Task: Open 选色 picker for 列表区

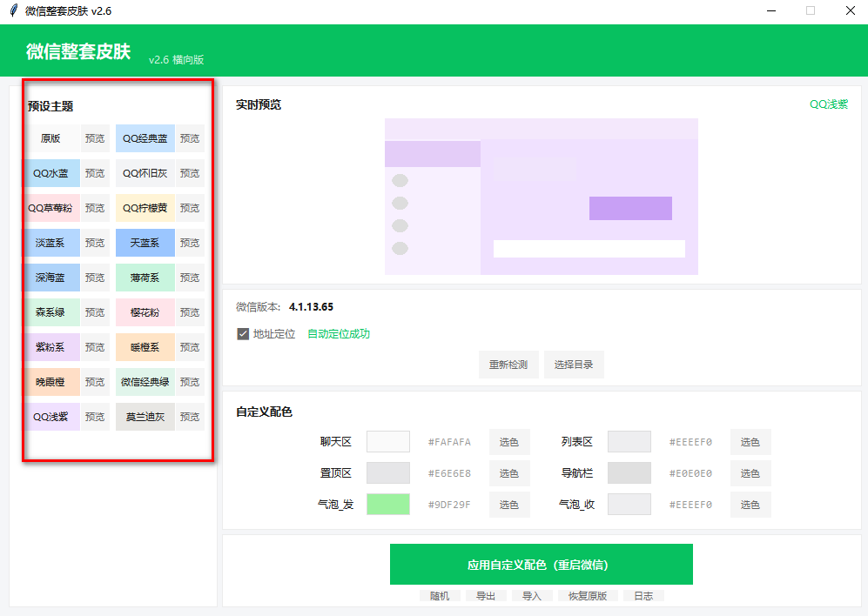Action: (x=750, y=442)
